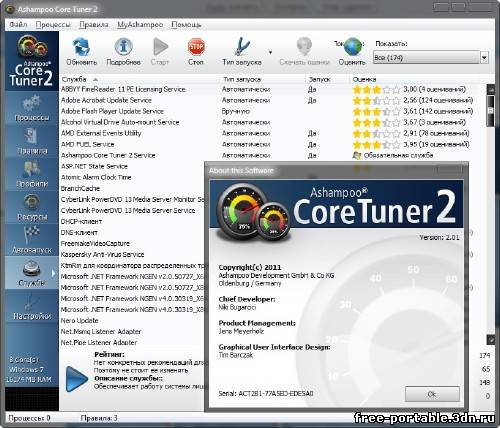Click the Обязательная служба flag icon
Viewport: 500px width, 428px height.
click(357, 155)
